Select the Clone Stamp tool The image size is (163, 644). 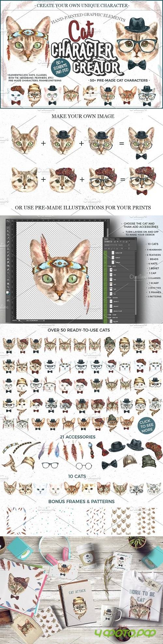(8, 249)
